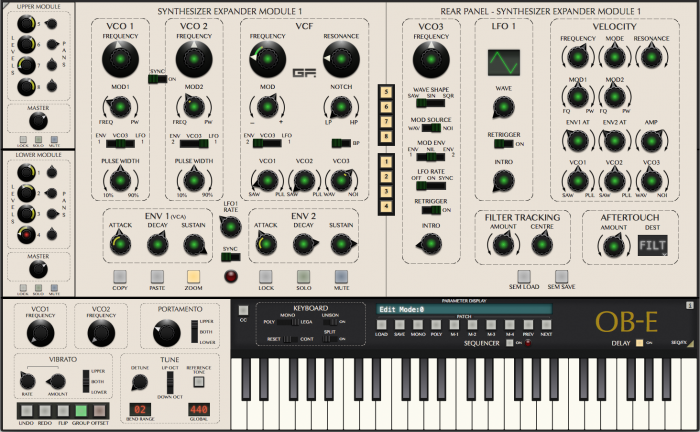The image size is (700, 432).
Task: Click the patch MONO button
Action: tap(418, 324)
